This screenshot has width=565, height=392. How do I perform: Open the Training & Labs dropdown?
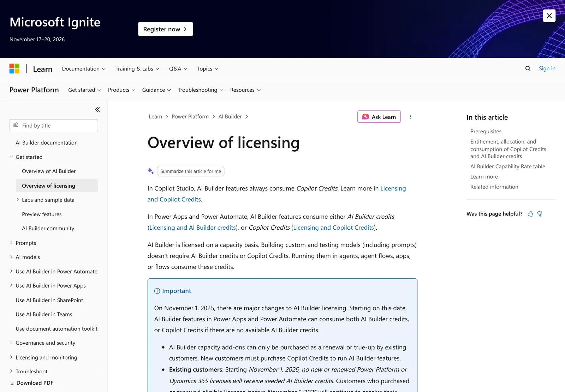(137, 68)
